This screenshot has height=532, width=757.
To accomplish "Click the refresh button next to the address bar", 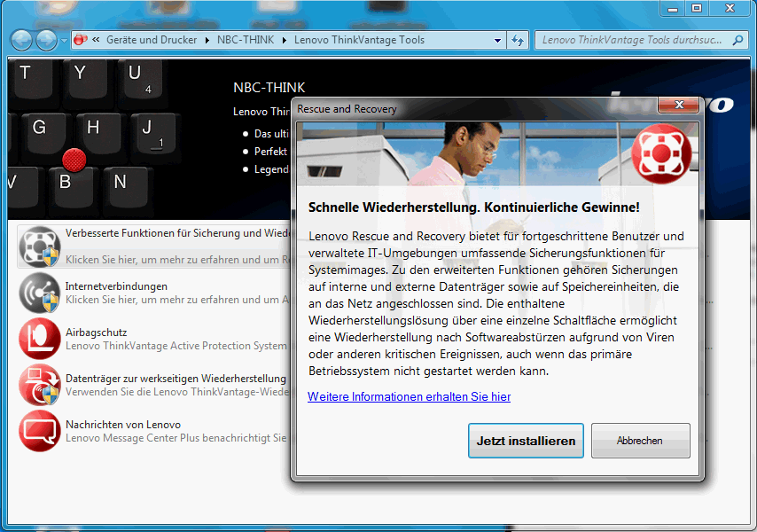I will coord(518,40).
